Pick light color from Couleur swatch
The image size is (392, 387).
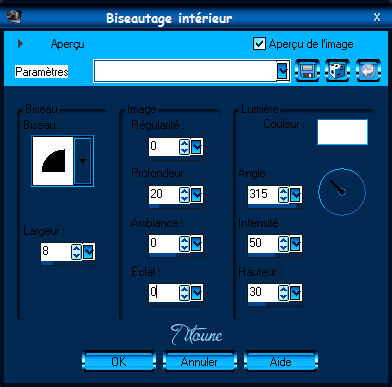pos(342,132)
